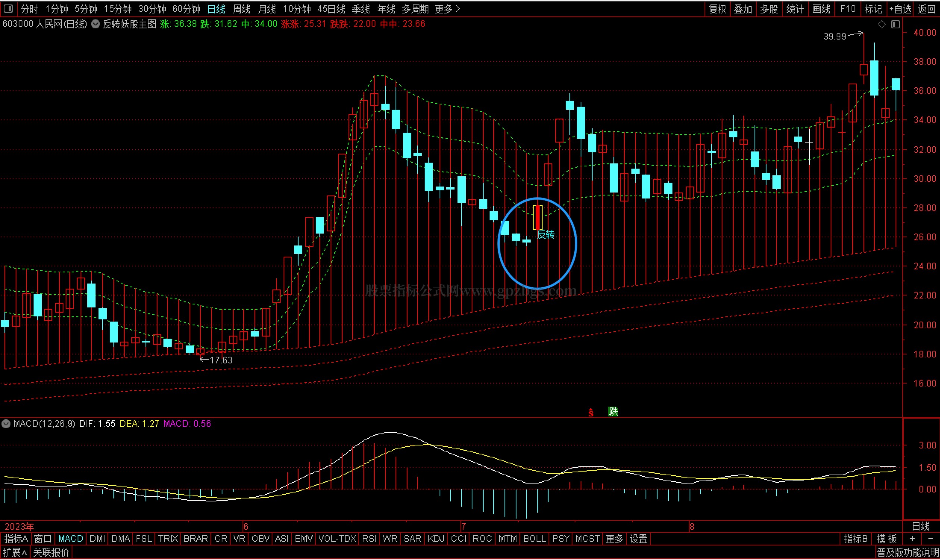
Task: Switch to 周线 weekly chart
Action: 241,9
